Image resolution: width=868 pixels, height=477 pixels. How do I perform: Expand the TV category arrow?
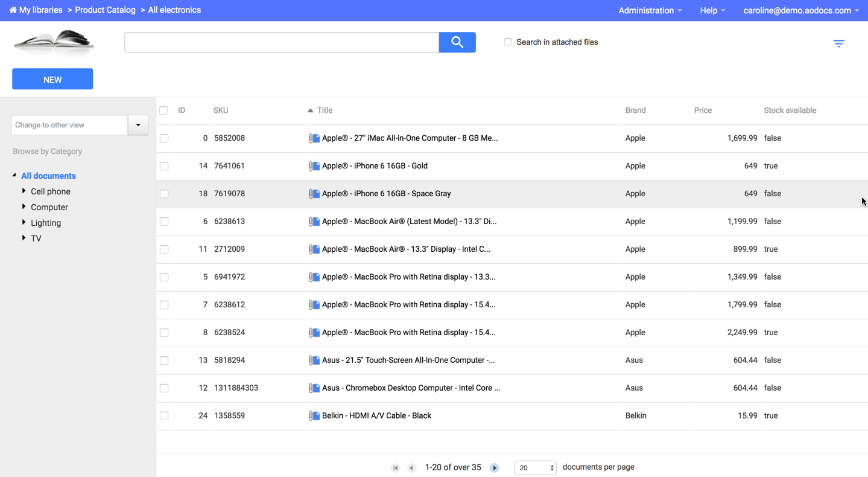pos(24,238)
